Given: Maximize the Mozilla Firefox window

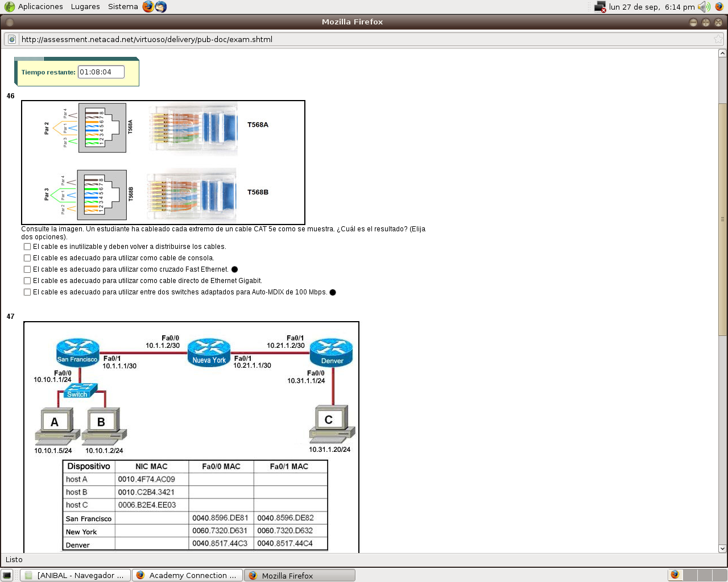Looking at the screenshot, I should [x=705, y=22].
